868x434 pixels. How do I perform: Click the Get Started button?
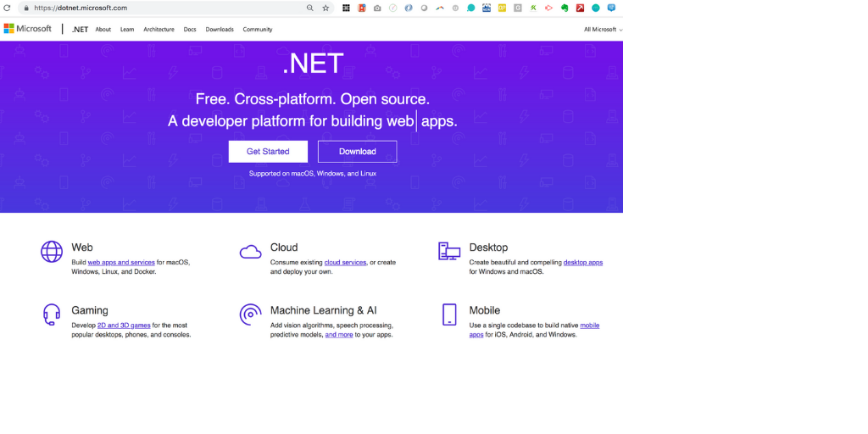(x=268, y=152)
